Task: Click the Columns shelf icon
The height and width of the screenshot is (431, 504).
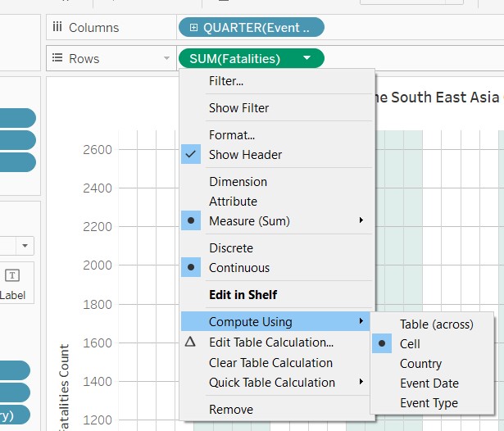Action: click(x=57, y=28)
